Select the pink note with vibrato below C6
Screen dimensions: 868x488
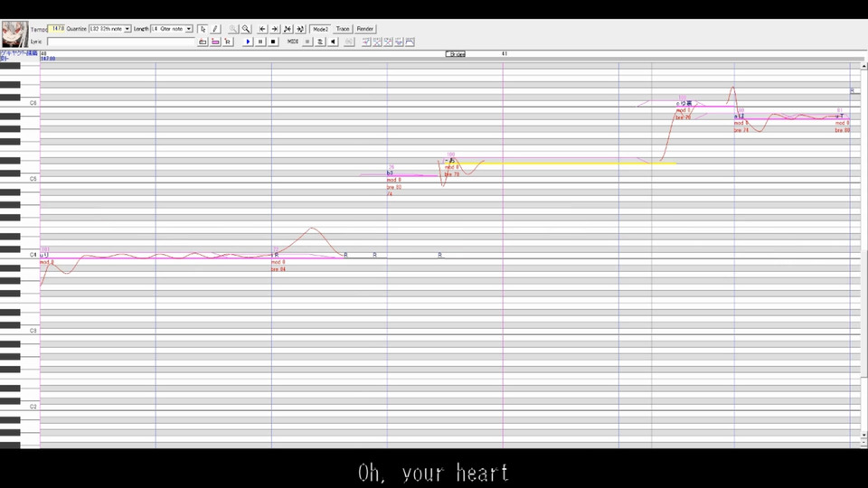click(786, 118)
